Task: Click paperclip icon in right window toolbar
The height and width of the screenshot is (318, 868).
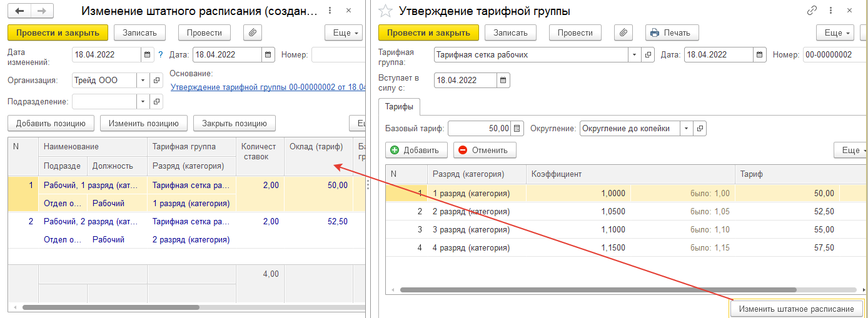Action: click(624, 32)
